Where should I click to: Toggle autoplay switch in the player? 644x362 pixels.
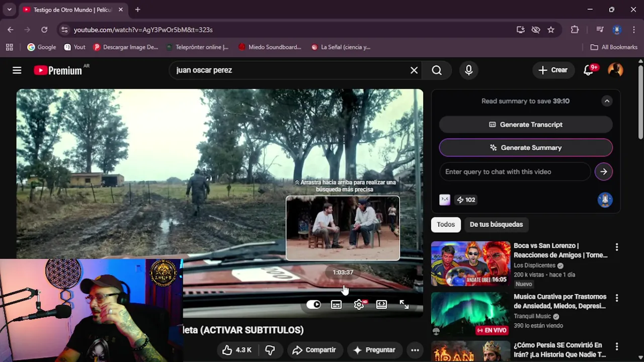pyautogui.click(x=313, y=304)
